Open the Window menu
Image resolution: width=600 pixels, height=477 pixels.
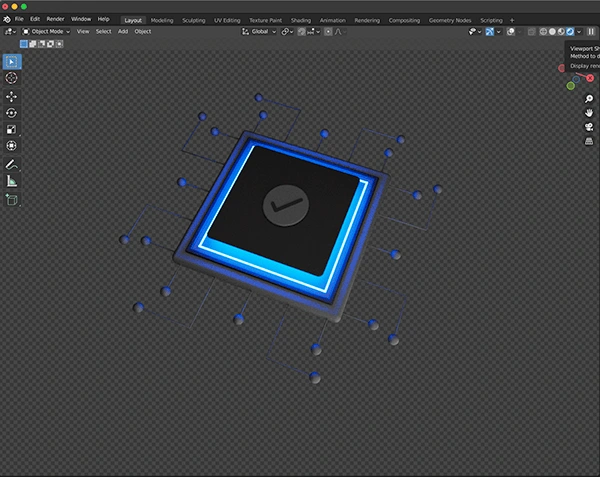[81, 19]
